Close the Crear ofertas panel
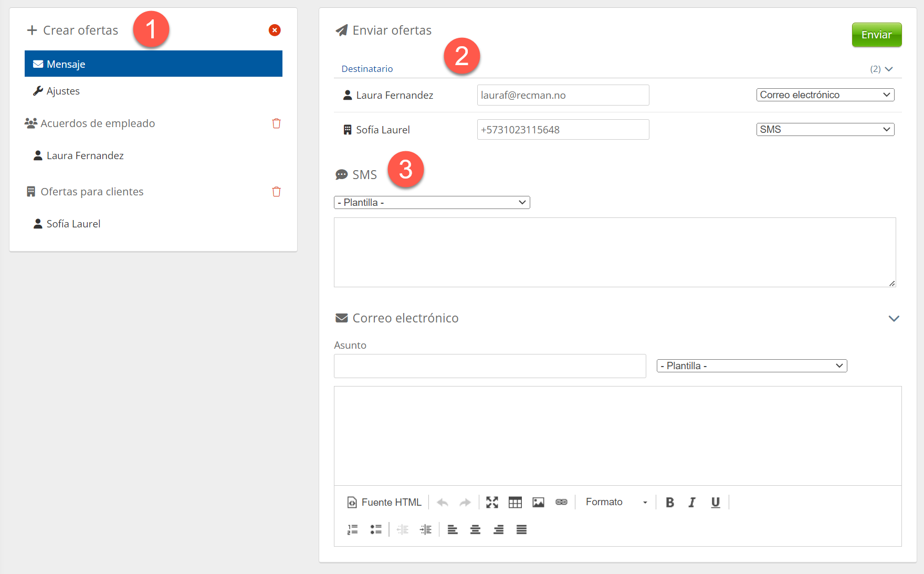924x574 pixels. pos(274,30)
